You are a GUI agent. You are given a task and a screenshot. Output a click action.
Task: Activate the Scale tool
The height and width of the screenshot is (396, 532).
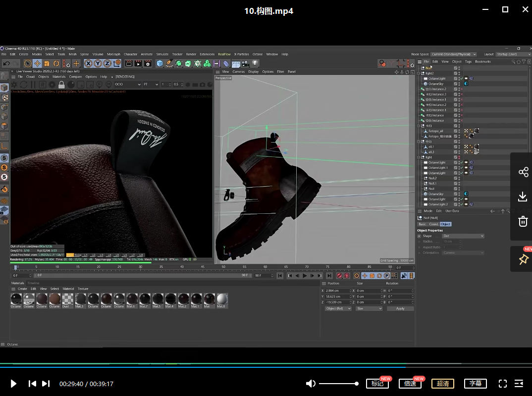click(47, 63)
